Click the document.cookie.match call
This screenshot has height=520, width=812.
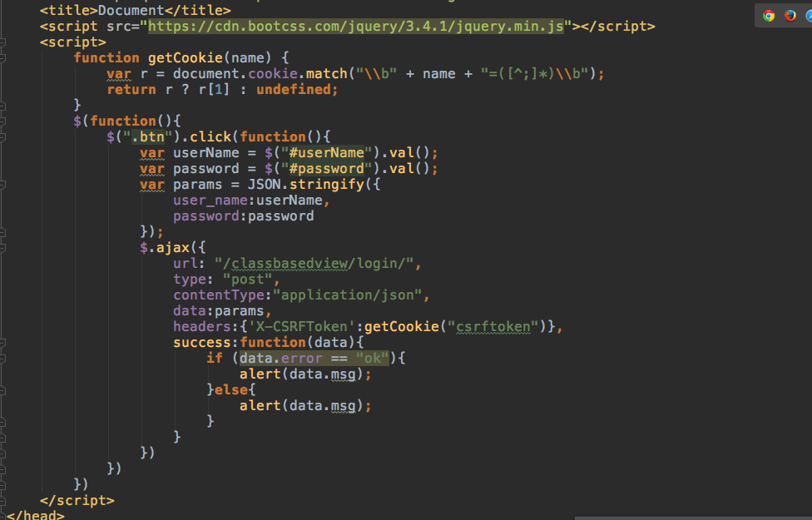pyautogui.click(x=260, y=74)
